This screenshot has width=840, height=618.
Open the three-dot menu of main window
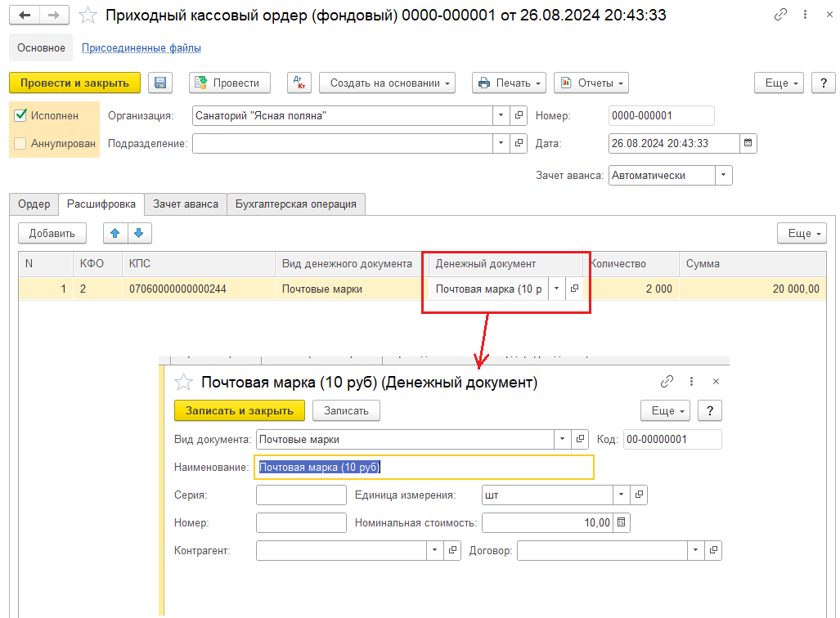tap(805, 15)
